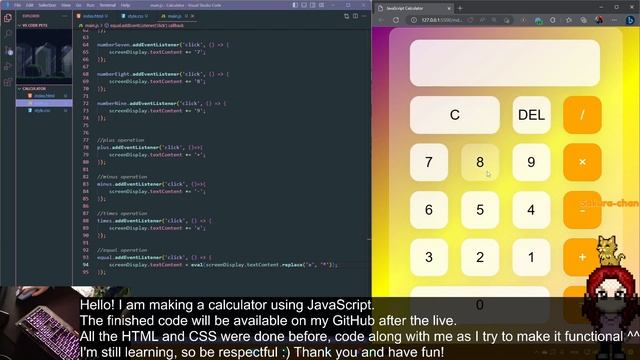Open the Extensions view in activity bar
The image size is (640, 360).
8,82
